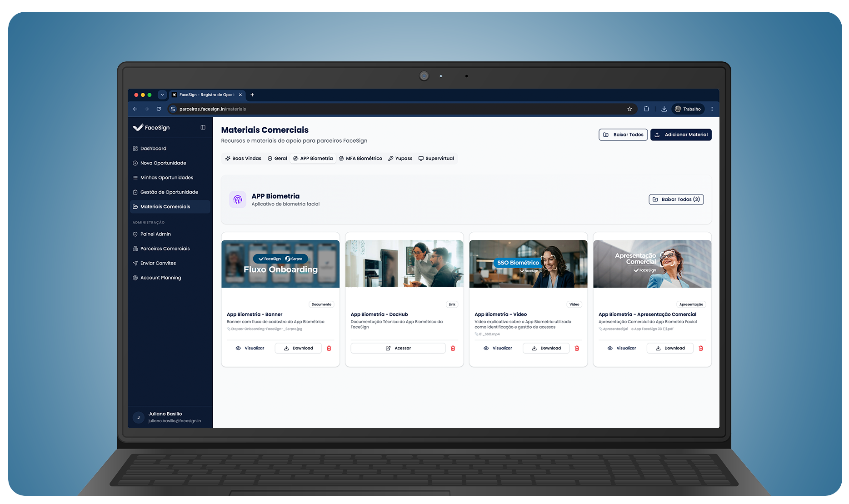This screenshot has width=849, height=504.
Task: Click the fingerprint APP Biometria icon
Action: coord(238,200)
